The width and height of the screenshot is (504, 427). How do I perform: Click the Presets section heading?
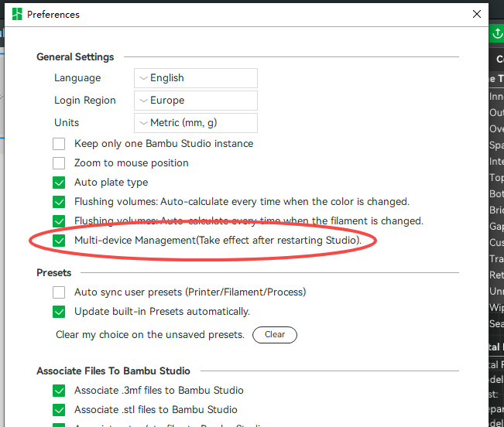coord(54,272)
